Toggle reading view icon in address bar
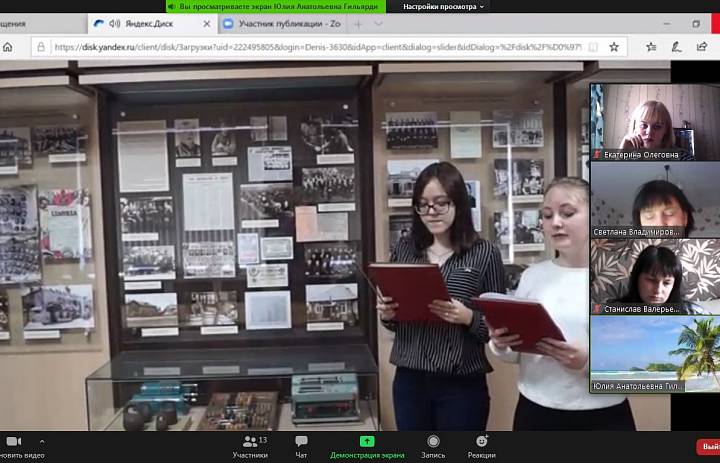 [x=593, y=47]
